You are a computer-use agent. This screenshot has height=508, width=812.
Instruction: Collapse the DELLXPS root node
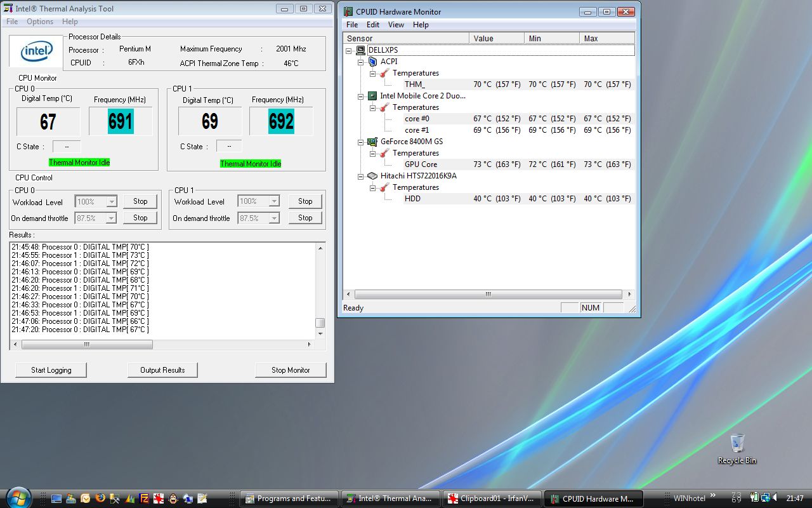(350, 50)
